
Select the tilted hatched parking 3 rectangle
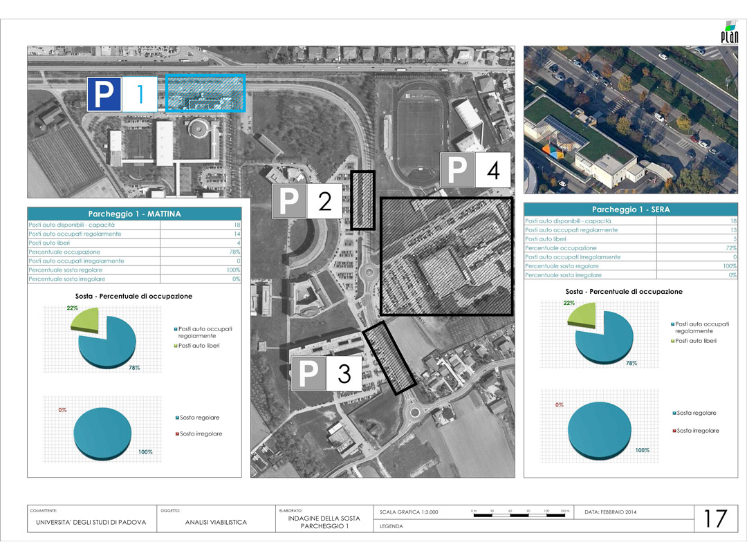[389, 358]
